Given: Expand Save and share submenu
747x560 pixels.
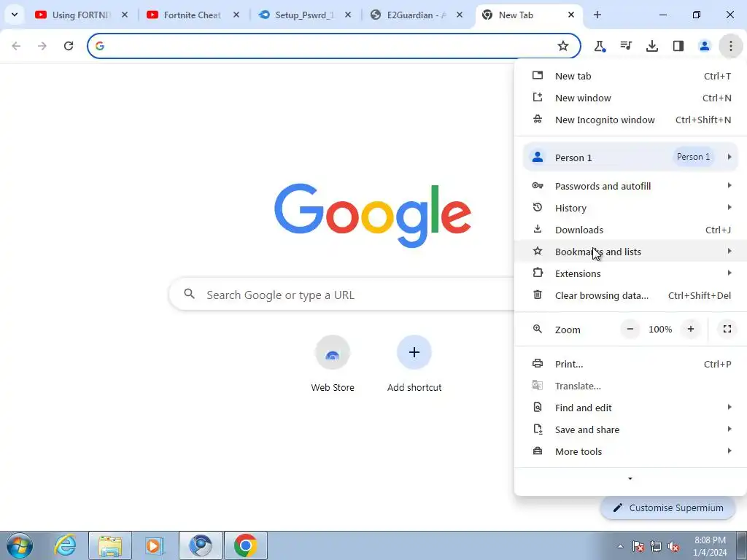Looking at the screenshot, I should tap(630, 429).
